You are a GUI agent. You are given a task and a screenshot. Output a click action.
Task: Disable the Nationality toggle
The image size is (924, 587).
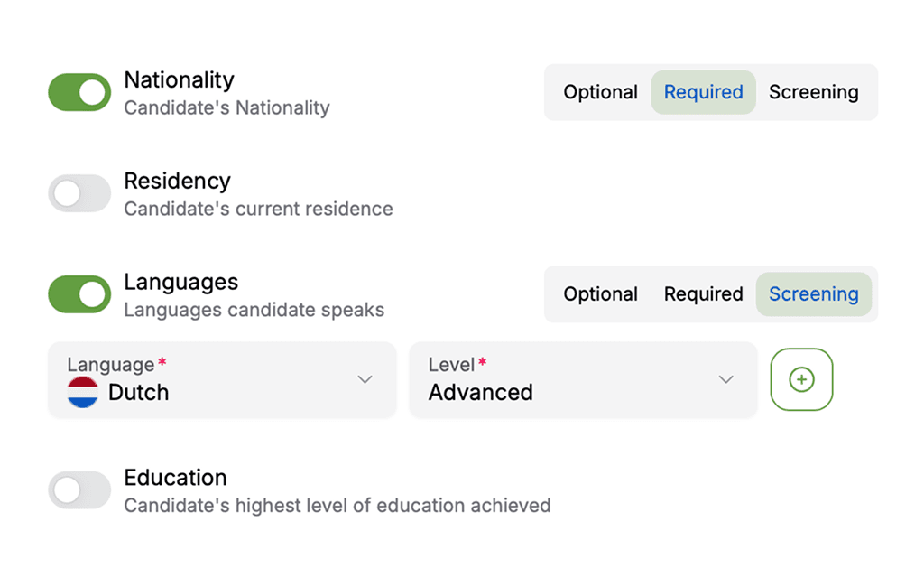click(x=79, y=91)
